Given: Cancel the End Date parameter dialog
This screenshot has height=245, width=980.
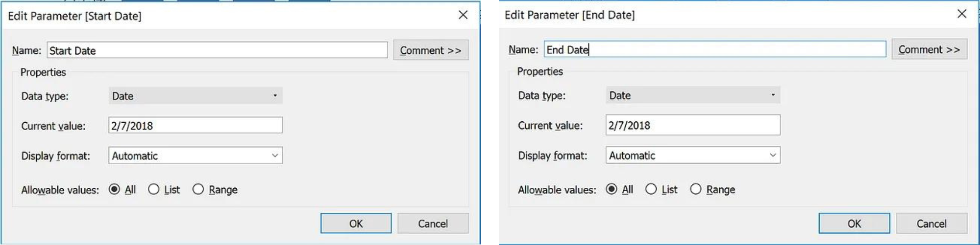Looking at the screenshot, I should pos(931,223).
